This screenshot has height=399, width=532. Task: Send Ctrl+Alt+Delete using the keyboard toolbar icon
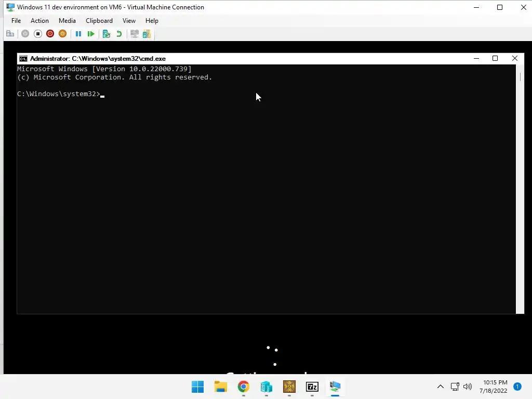click(10, 34)
